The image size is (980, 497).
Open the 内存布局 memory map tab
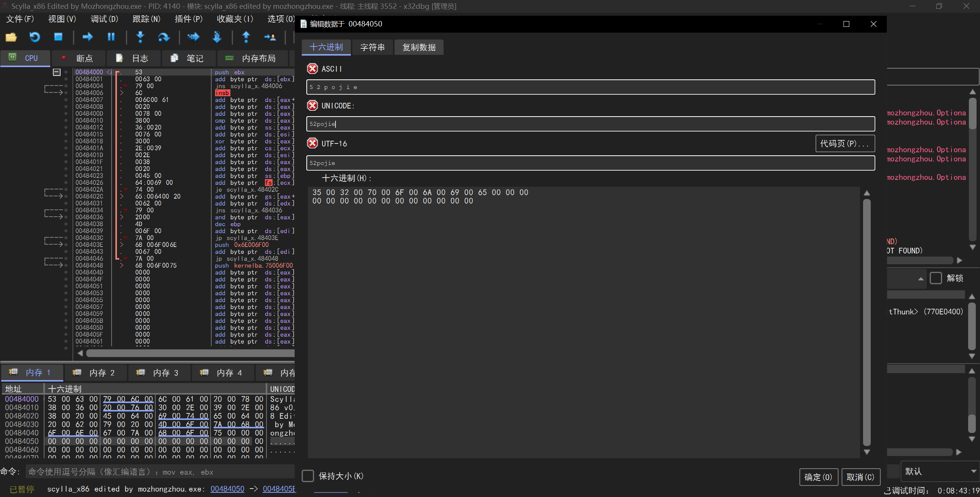pos(253,58)
